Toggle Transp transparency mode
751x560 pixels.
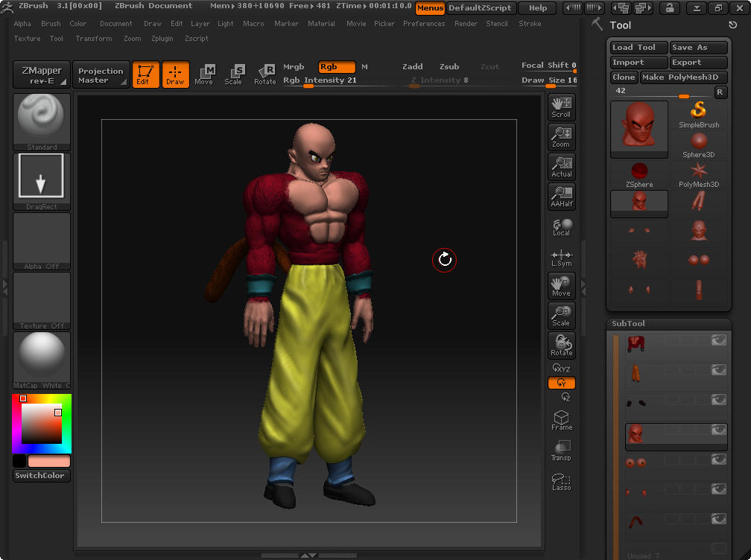pos(561,451)
